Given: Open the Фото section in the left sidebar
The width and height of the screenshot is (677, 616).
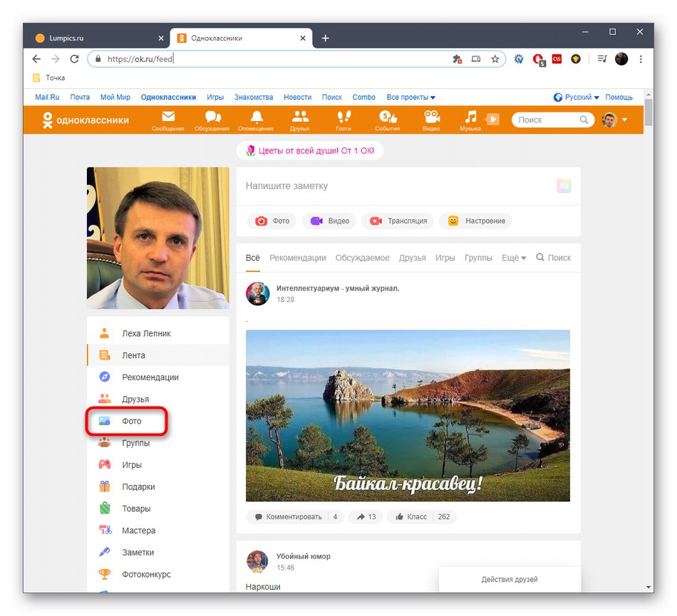Looking at the screenshot, I should (x=134, y=421).
